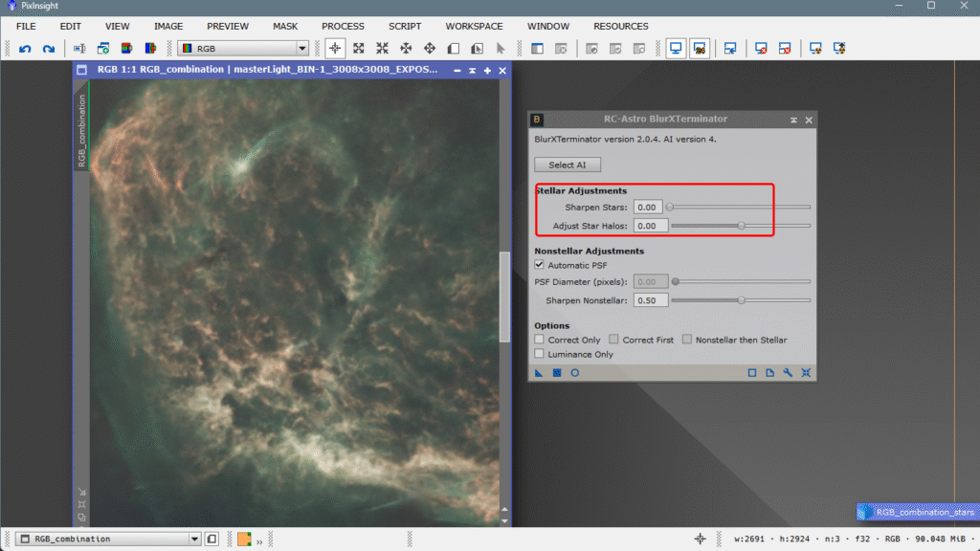Enable the Correct Only option
980x551 pixels.
[540, 340]
